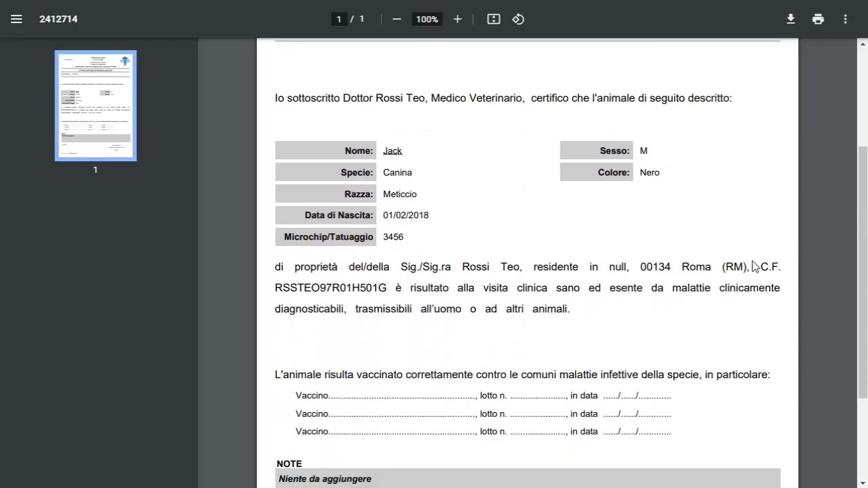868x488 pixels.
Task: Click breed value 'Meticcio'
Action: point(400,194)
